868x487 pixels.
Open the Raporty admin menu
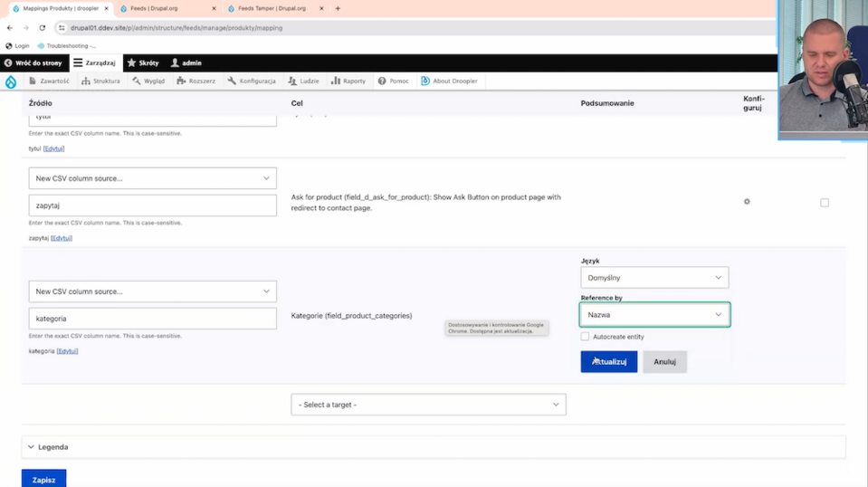point(348,81)
